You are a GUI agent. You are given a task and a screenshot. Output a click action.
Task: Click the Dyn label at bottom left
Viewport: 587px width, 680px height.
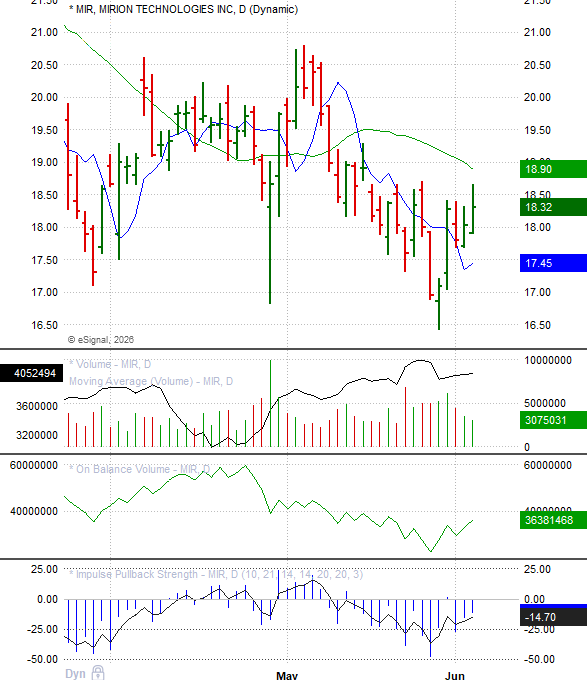pos(75,674)
